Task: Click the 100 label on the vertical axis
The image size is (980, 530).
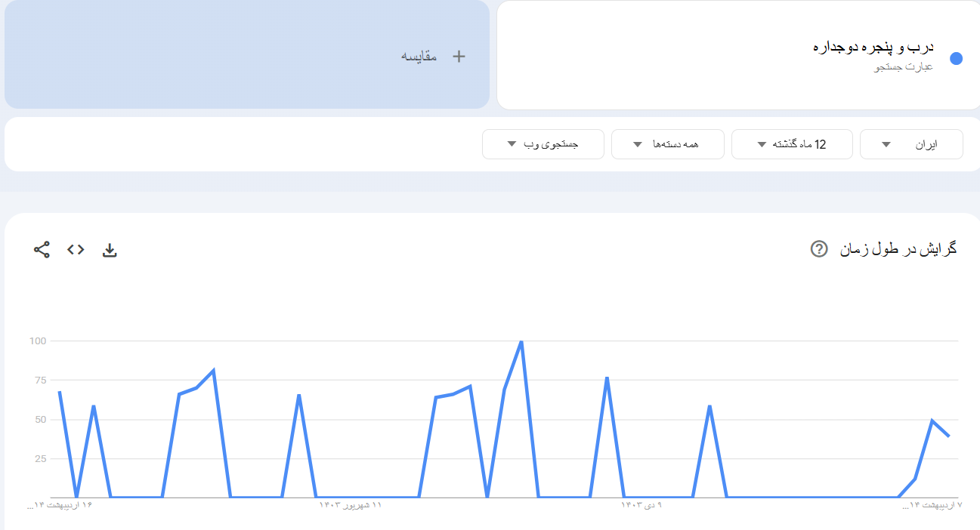Action: tap(38, 341)
